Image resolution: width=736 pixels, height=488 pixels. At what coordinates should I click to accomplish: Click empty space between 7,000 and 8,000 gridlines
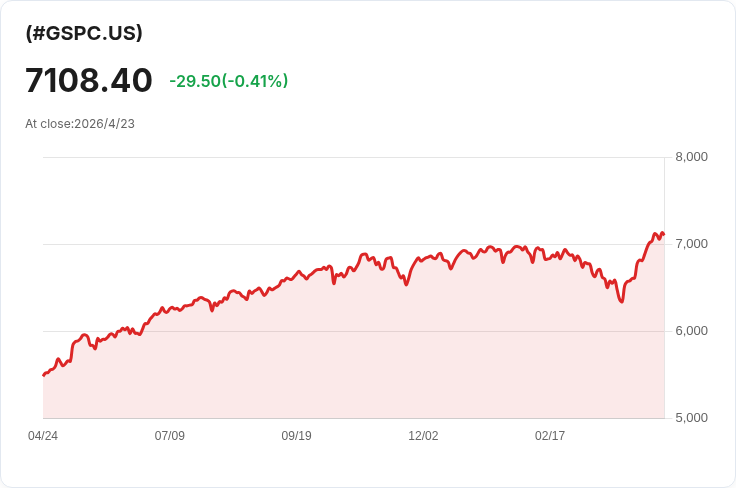point(300,200)
